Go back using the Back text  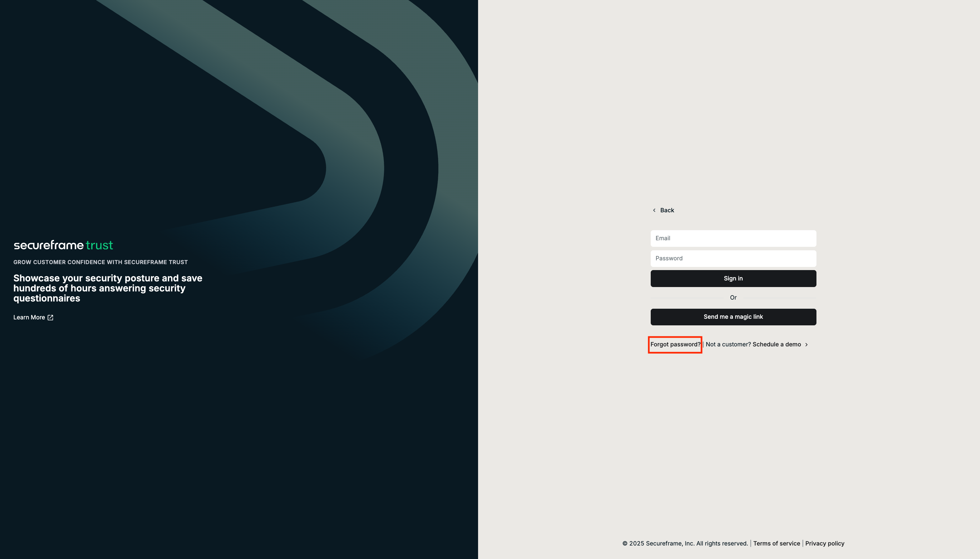tap(667, 210)
